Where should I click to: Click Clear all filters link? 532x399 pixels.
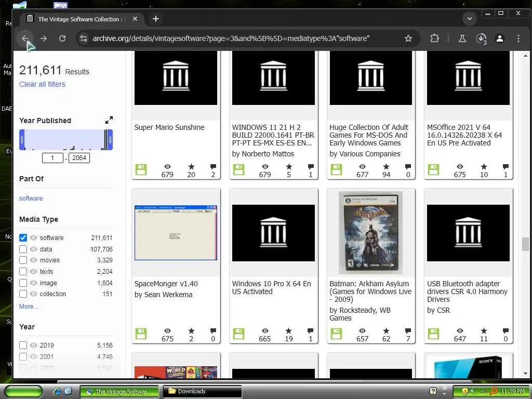click(x=42, y=84)
